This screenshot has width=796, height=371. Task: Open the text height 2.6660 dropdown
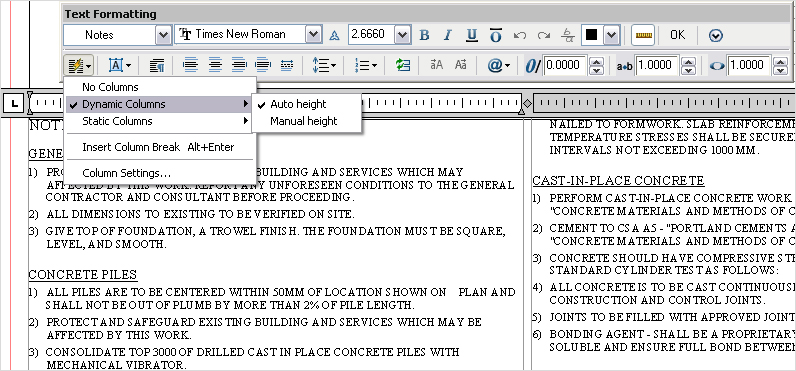pyautogui.click(x=403, y=35)
